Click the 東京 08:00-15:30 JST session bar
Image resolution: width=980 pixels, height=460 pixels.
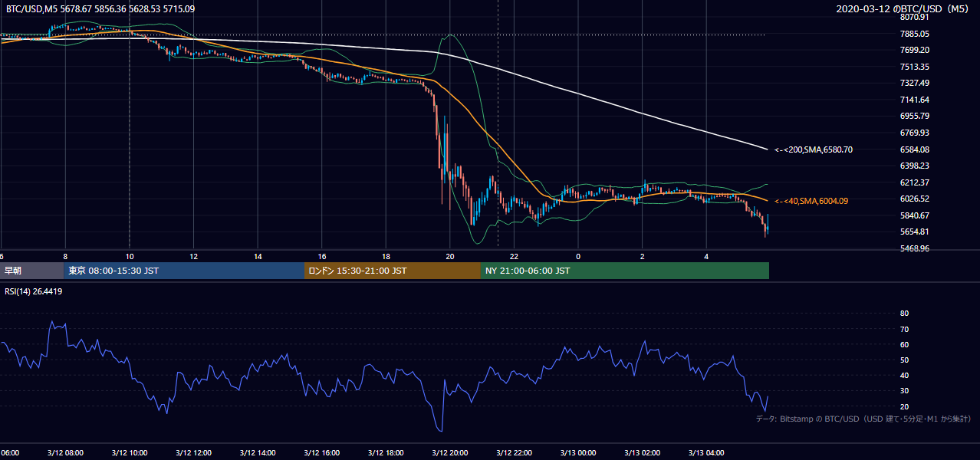point(184,271)
